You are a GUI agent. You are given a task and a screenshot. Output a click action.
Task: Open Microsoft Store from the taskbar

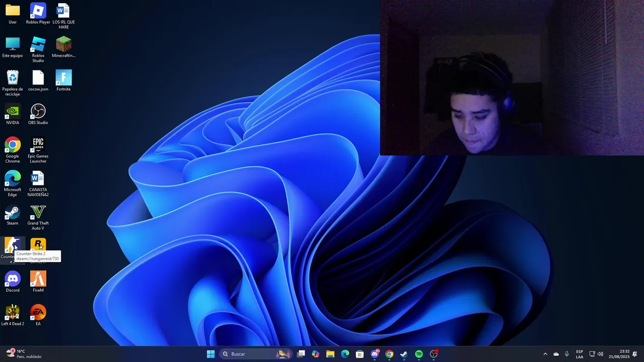pyautogui.click(x=360, y=354)
